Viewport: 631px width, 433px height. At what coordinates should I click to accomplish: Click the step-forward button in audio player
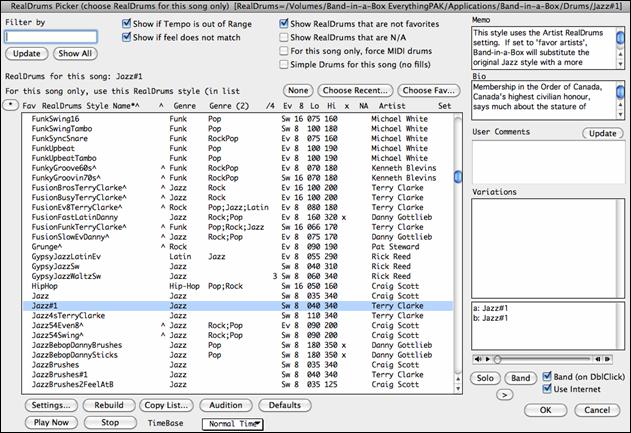click(x=608, y=359)
